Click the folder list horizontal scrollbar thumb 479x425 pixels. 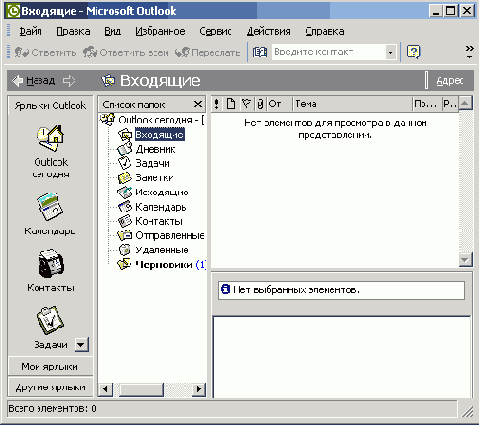coord(141,389)
